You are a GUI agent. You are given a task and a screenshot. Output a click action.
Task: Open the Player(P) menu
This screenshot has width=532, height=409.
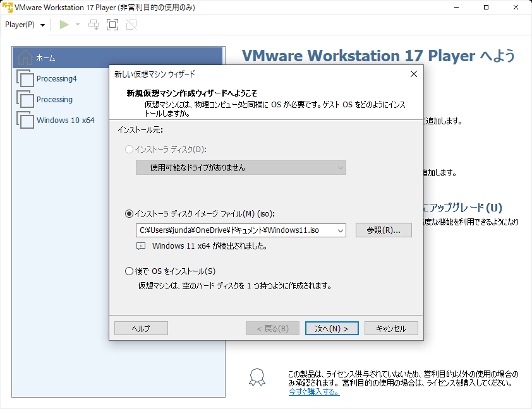click(25, 25)
